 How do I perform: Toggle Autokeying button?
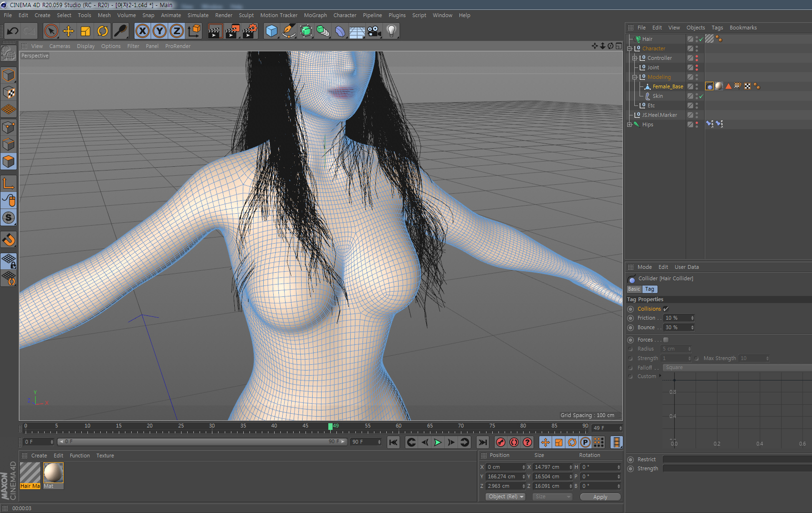coord(514,442)
